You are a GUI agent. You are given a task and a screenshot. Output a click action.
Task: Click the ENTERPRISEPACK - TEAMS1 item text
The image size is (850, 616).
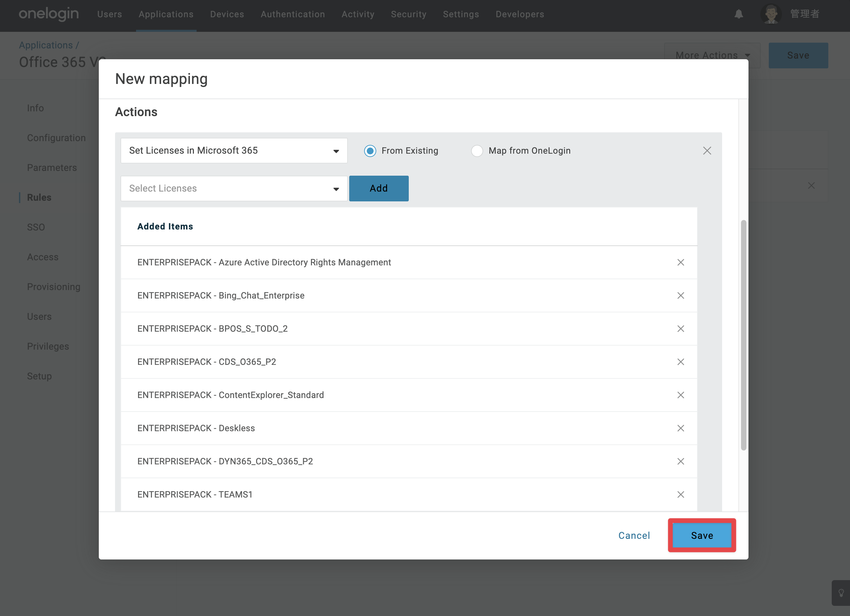tap(195, 494)
